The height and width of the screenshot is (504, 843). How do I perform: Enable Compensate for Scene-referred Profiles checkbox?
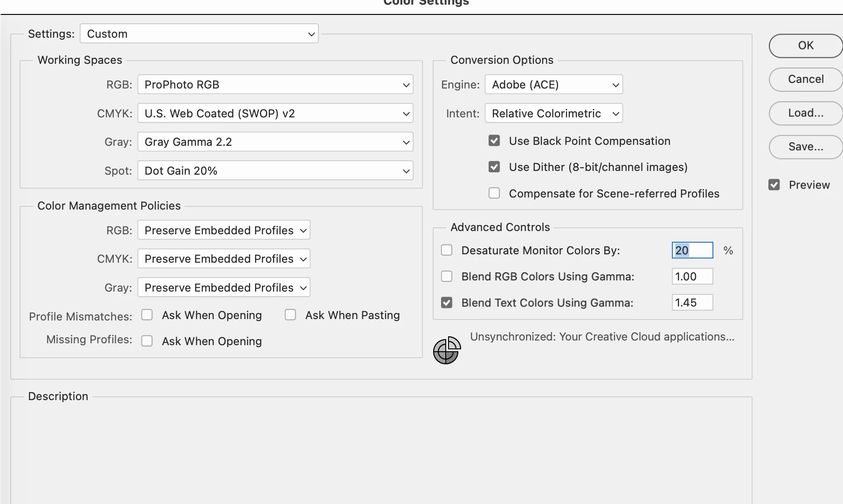coord(494,193)
